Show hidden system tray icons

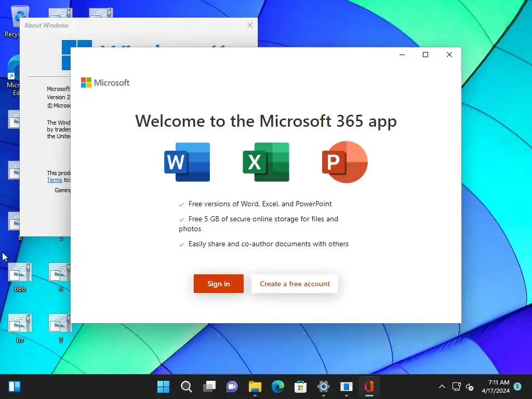(442, 387)
